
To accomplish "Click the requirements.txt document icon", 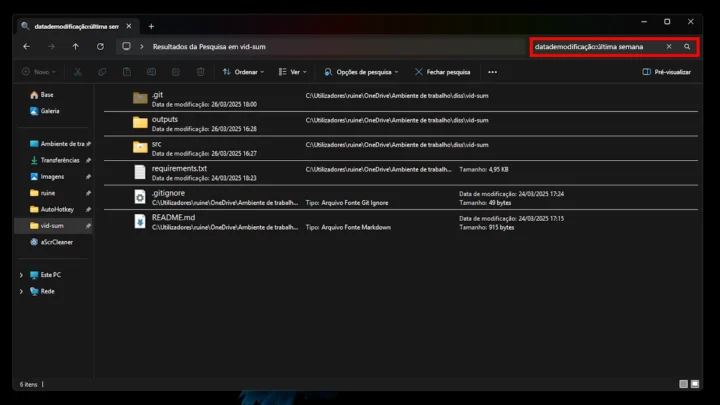I will click(x=140, y=172).
